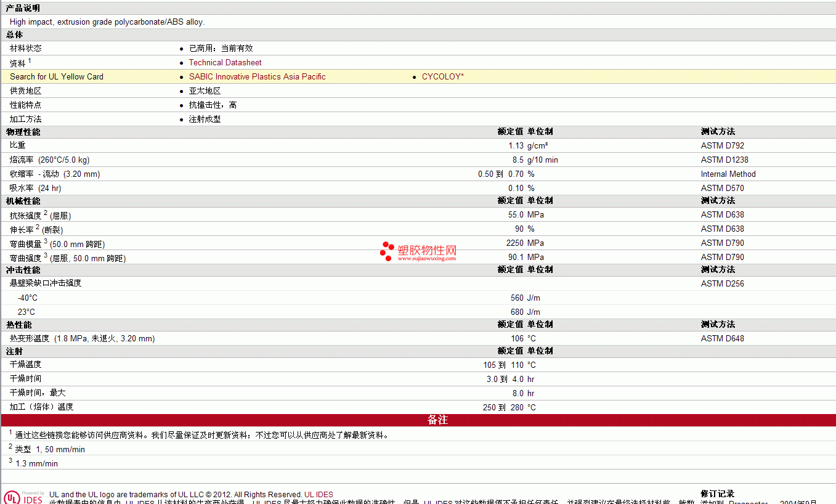Select ASTM D638 in the 伸长率 row
Screen dimensions: 836x504
(x=722, y=229)
